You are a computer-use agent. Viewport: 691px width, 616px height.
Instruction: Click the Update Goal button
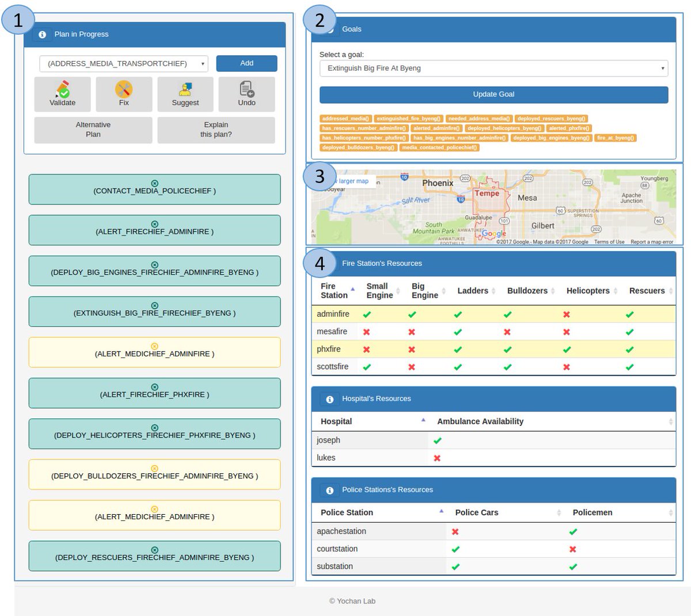(x=494, y=94)
